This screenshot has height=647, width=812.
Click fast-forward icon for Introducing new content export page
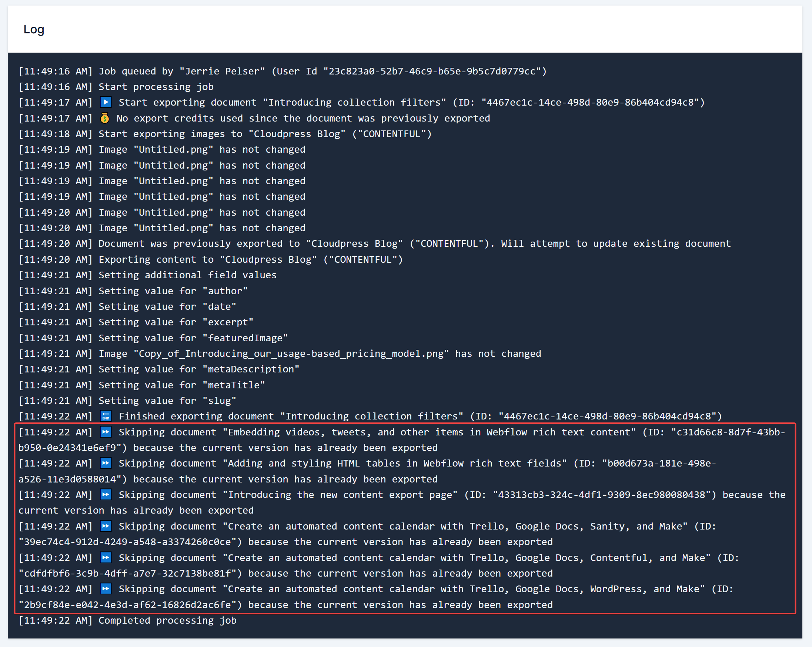[106, 494]
